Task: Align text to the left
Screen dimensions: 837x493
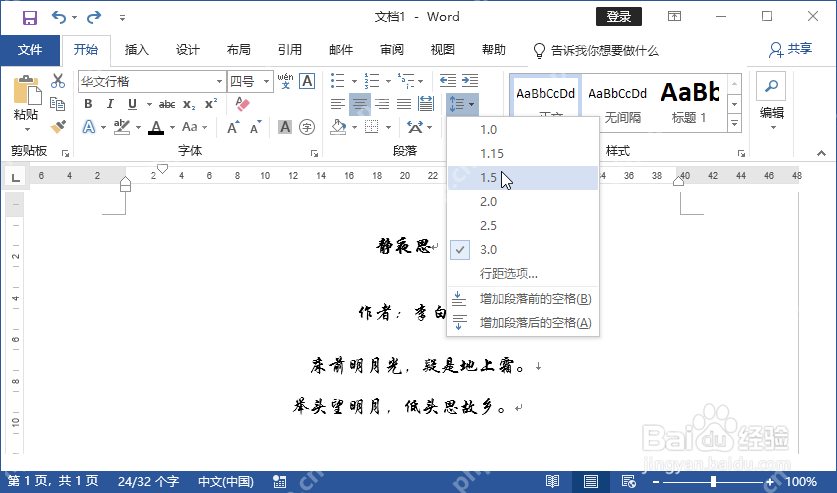Action: click(x=337, y=104)
